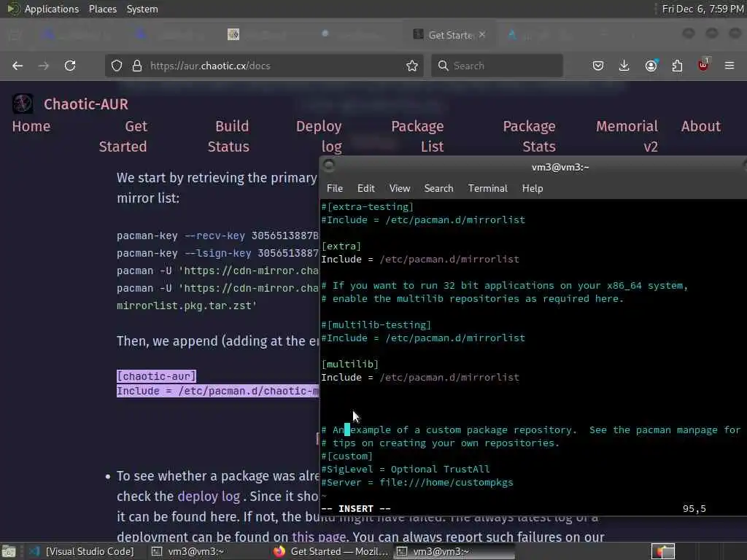
Task: Click the workspace switcher in bottom panel
Action: point(662,551)
